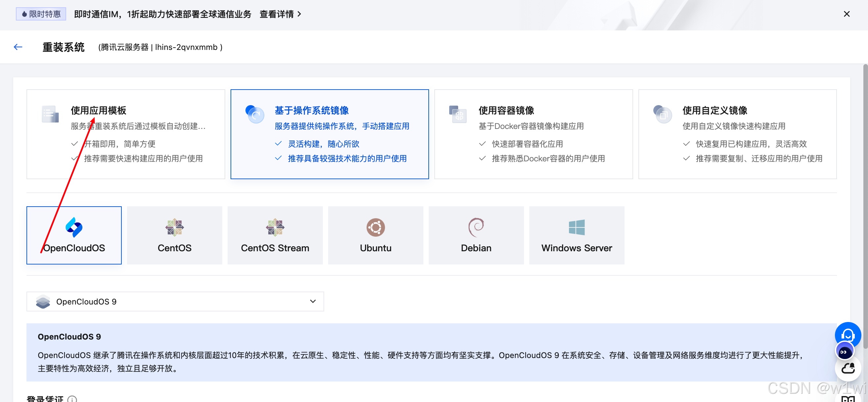868x402 pixels.
Task: Click the Ubuntu distribution icon
Action: (375, 227)
